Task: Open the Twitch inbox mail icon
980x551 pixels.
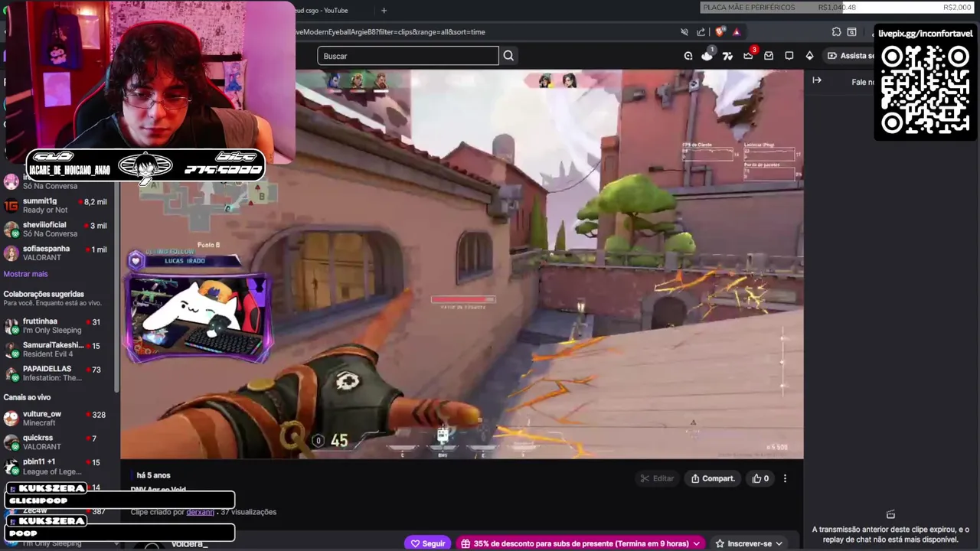Action: tap(769, 56)
